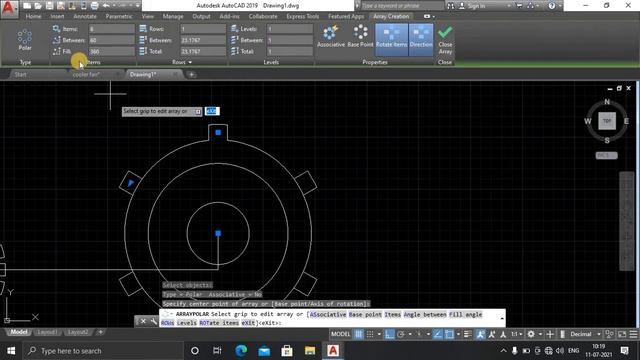Switch to the Model layout tab

[19, 332]
